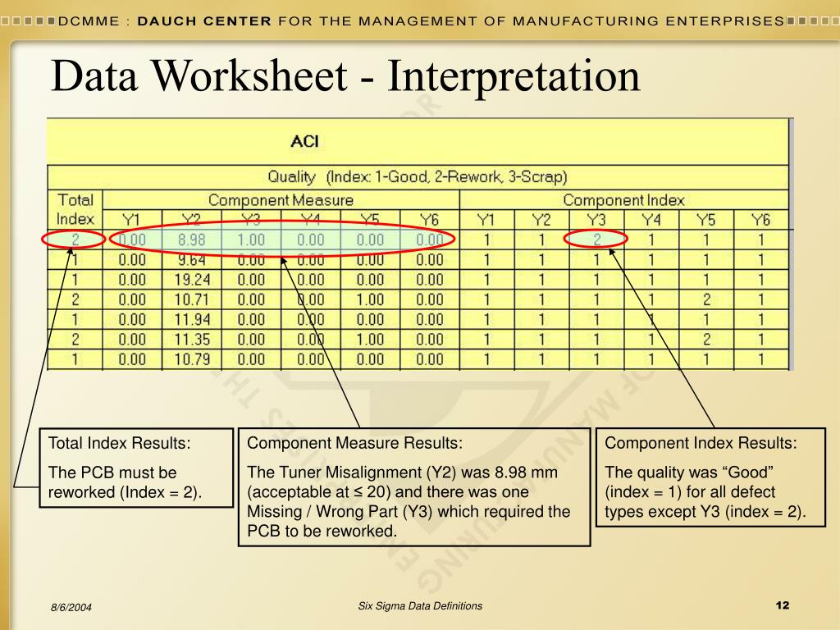840x630 pixels.
Task: Select the "ACI" table heading
Action: (304, 141)
